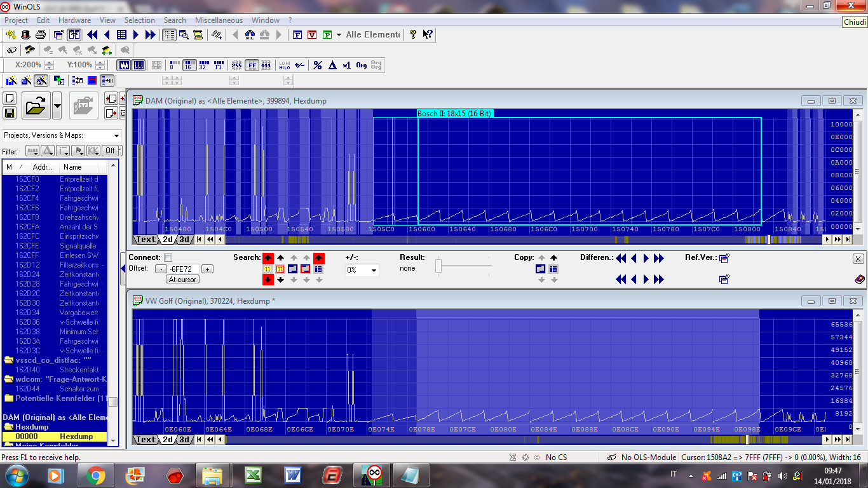Toggle hexadecimal FF number format
868x488 pixels.
click(252, 65)
